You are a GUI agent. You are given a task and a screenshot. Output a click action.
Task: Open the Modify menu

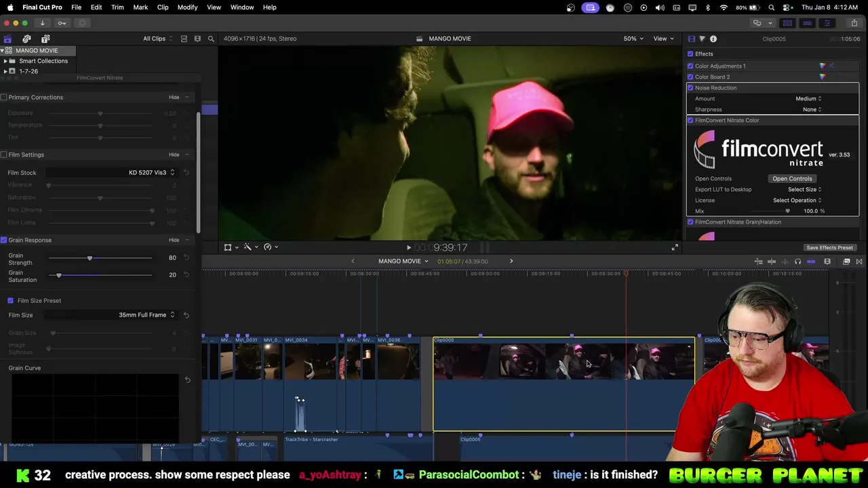coord(187,7)
